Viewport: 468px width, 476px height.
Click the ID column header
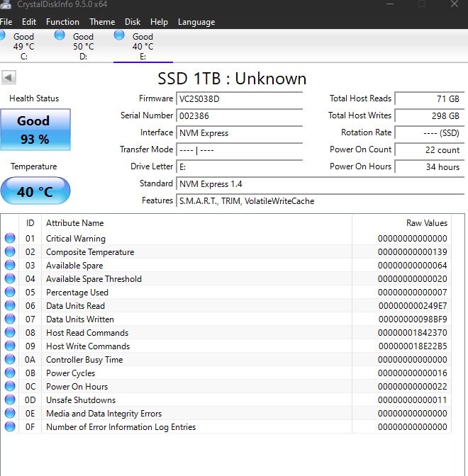pyautogui.click(x=30, y=223)
